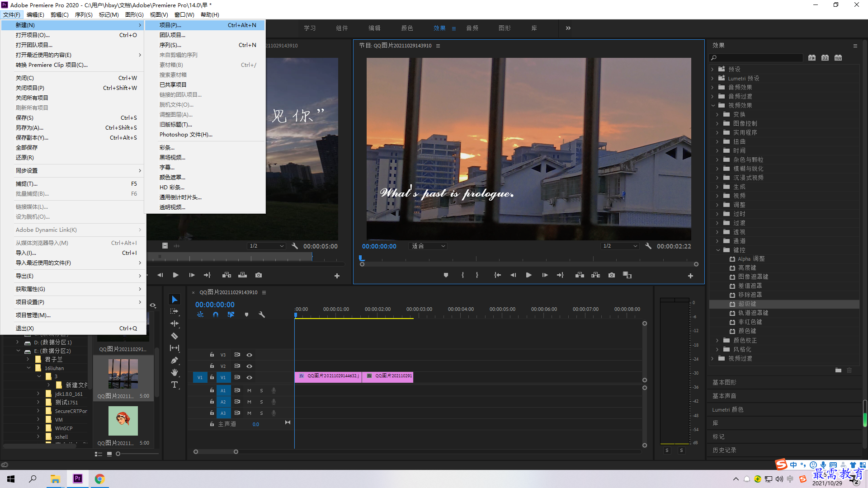This screenshot has height=488, width=868.
Task: Select 打开项目(O)... from File menu
Action: coord(73,35)
